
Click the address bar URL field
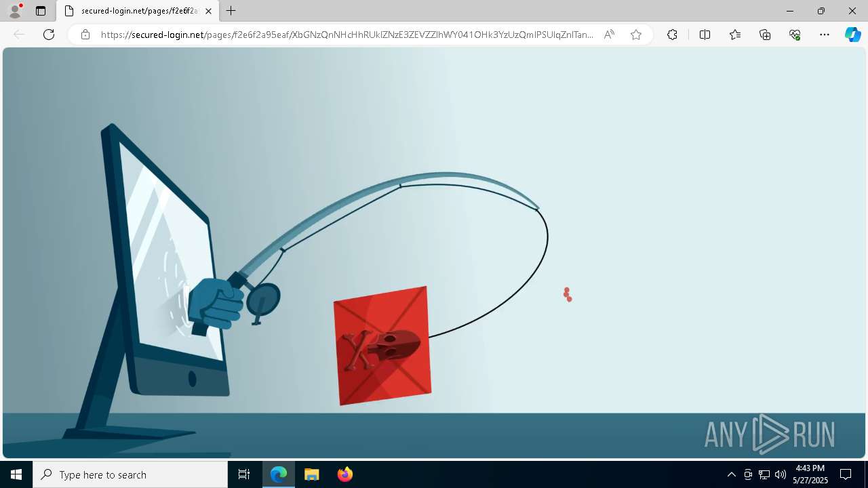(x=346, y=35)
